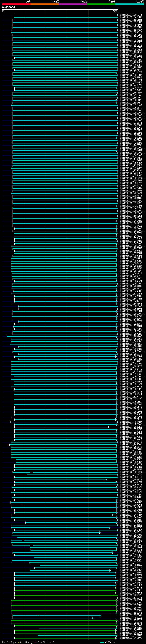146x644 pixels.
Task: Click the UniRef100_Q4PAA7 label
Action: [x=131, y=515]
